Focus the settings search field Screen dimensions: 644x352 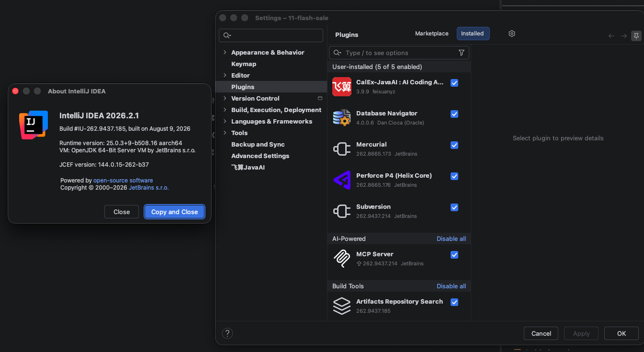271,35
